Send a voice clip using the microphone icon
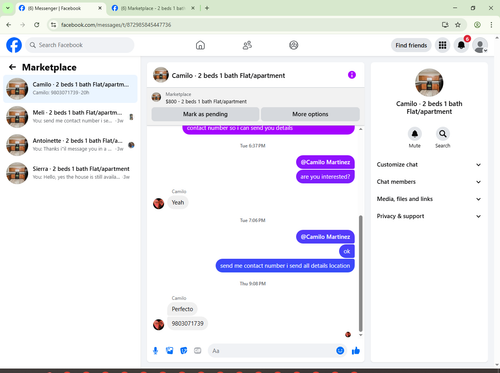500x373 pixels. tap(155, 351)
